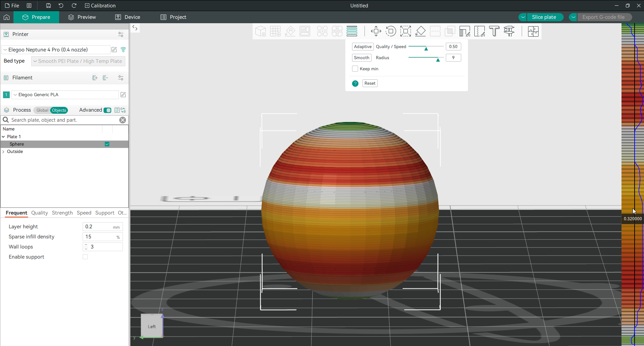Select the Text shape tool
Screen dimensions: 644x346
click(494, 31)
